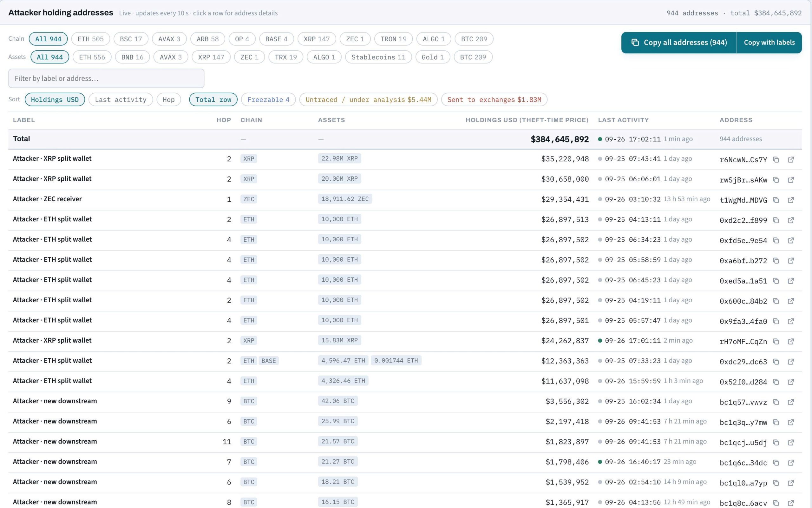Open bc1q3q…y7mw external link icon
The height and width of the screenshot is (508, 812).
click(791, 422)
